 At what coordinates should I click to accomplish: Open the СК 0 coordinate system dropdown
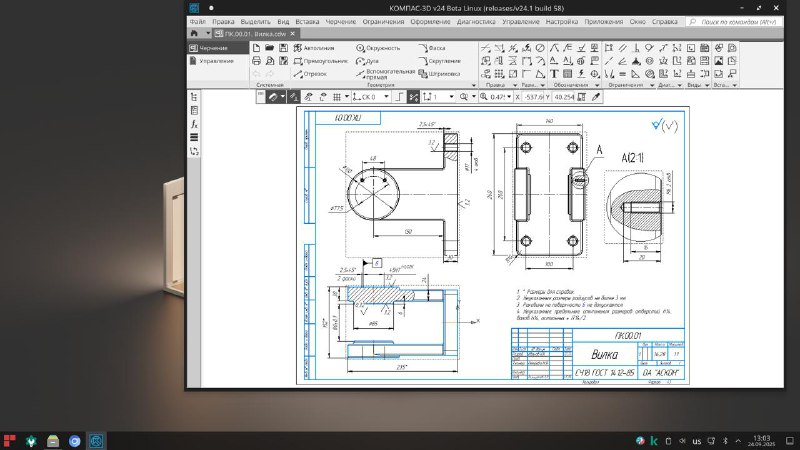pos(368,97)
